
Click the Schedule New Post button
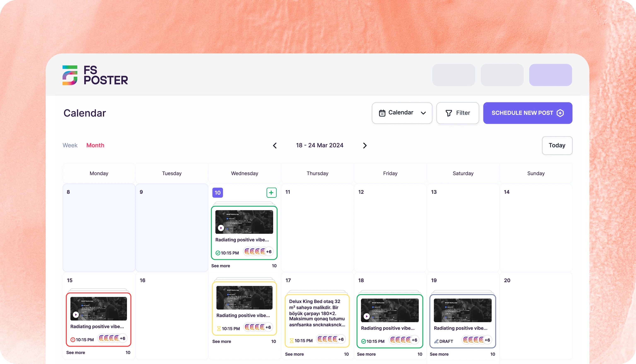pyautogui.click(x=527, y=113)
